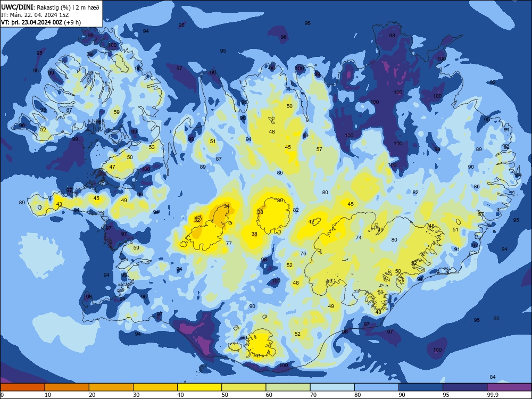Viewport: 532px width, 399px height.
Task: Click the 'UWC/DINI' title text
Action: (x=17, y=7)
